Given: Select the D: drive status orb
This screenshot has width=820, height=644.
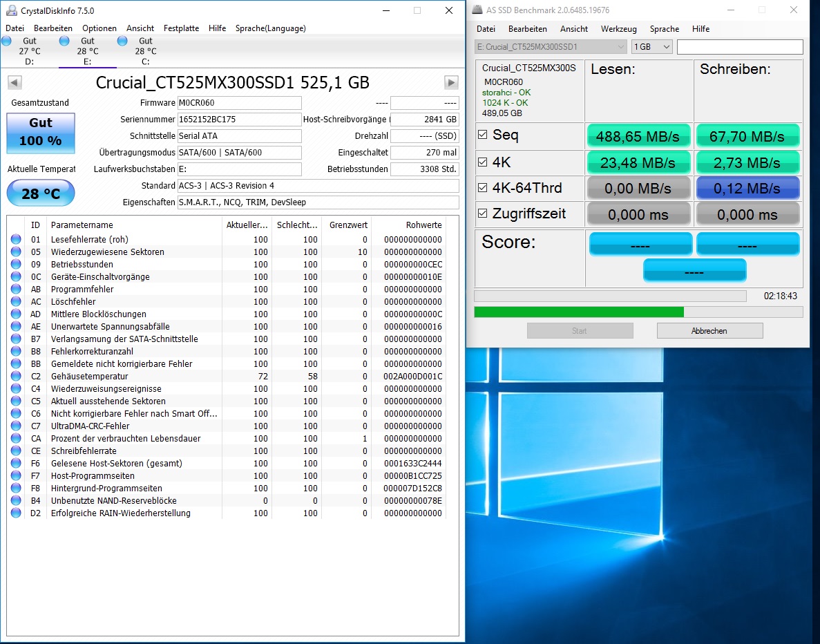Looking at the screenshot, I should (6, 41).
